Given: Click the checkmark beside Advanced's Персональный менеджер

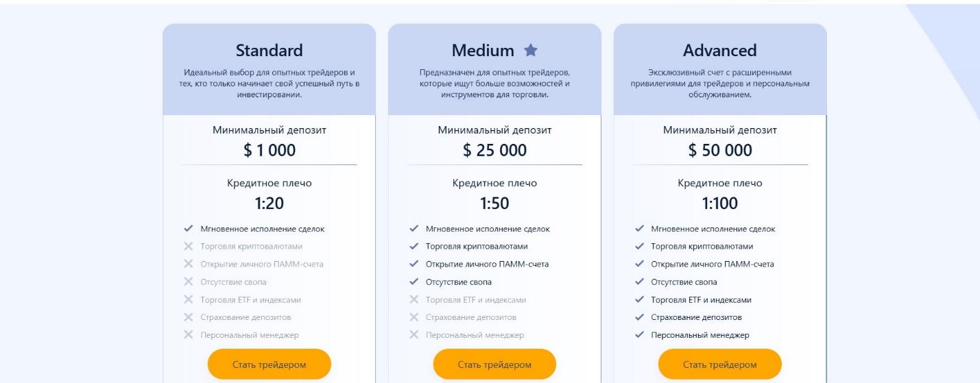Looking at the screenshot, I should (639, 335).
